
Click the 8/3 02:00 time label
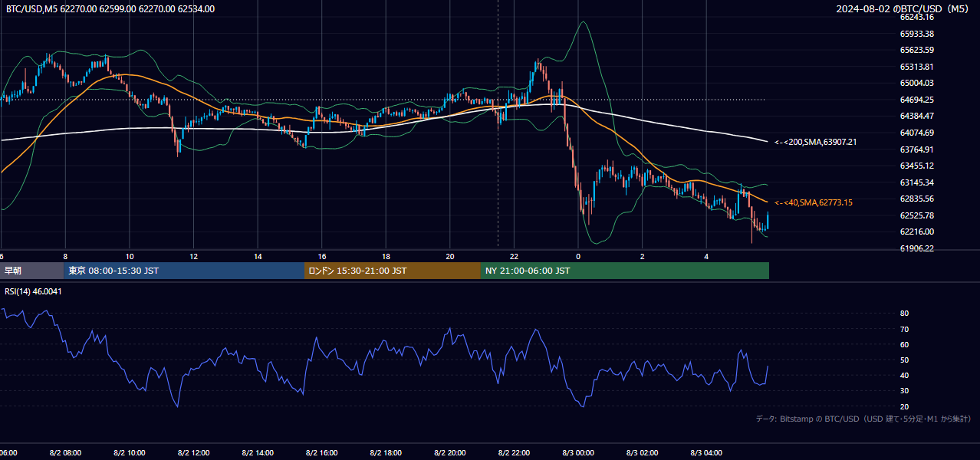643,453
